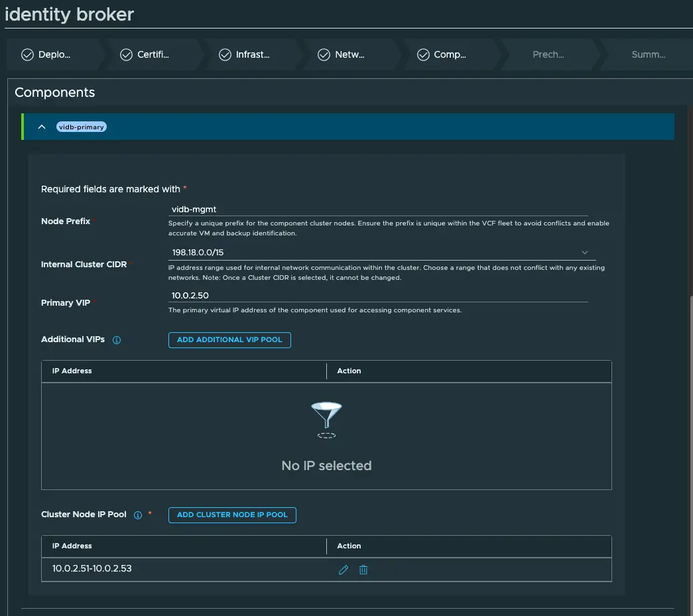Collapse the vidb-primary section chevron
The height and width of the screenshot is (616, 693).
click(42, 127)
